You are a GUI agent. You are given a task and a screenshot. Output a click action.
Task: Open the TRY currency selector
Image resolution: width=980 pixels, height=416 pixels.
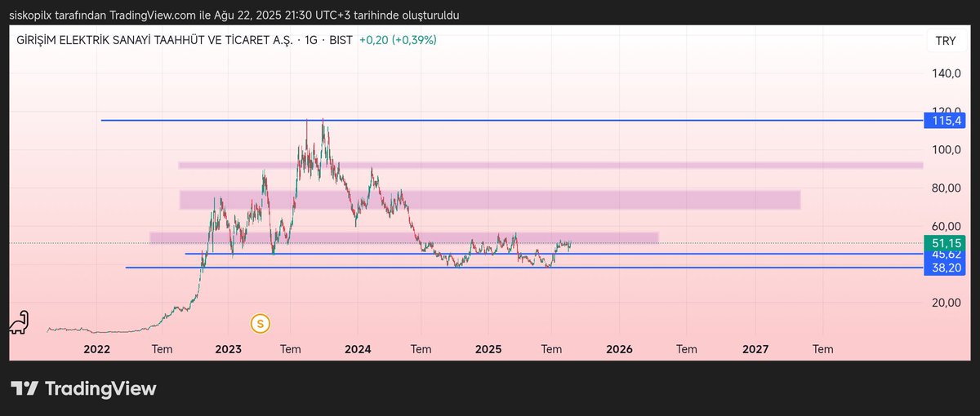[x=945, y=41]
